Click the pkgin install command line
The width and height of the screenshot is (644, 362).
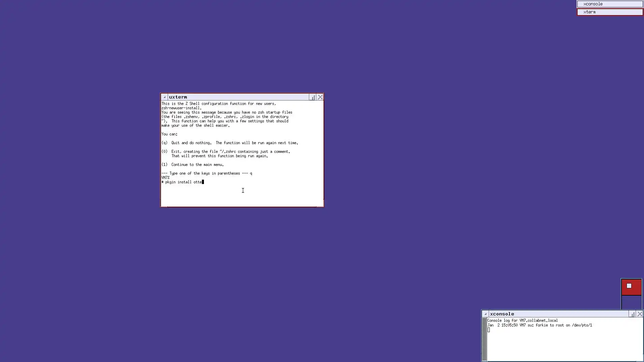pos(183,182)
